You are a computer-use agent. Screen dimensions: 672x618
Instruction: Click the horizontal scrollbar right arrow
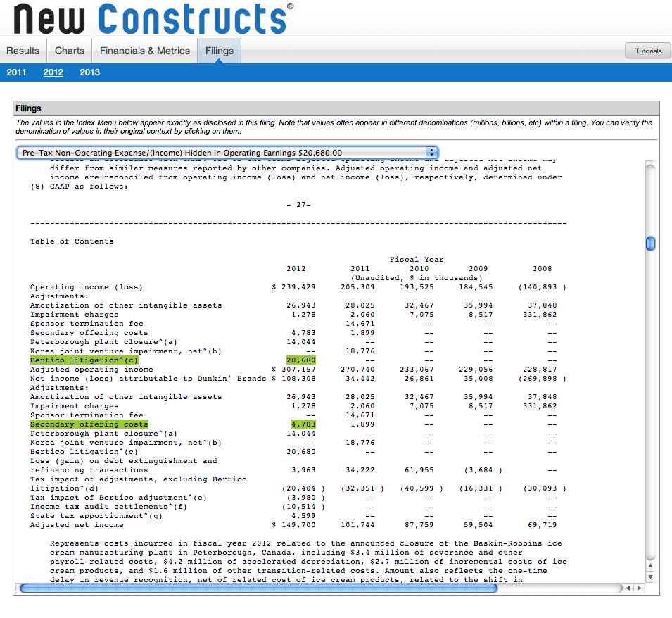[x=640, y=588]
